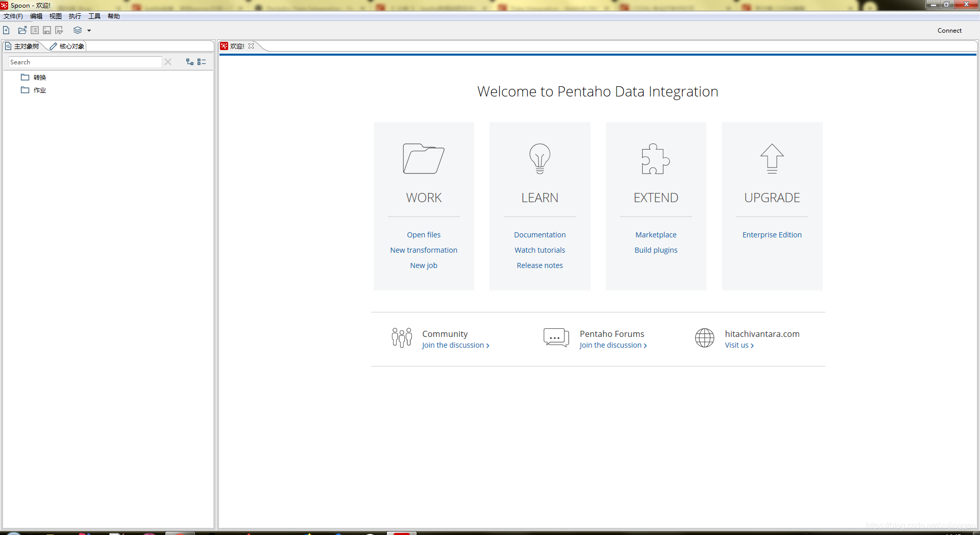
Task: Click the Perspectives layers icon
Action: click(78, 30)
